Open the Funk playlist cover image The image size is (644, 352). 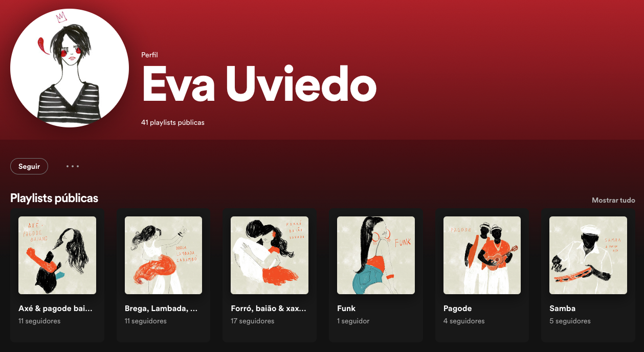click(x=376, y=255)
